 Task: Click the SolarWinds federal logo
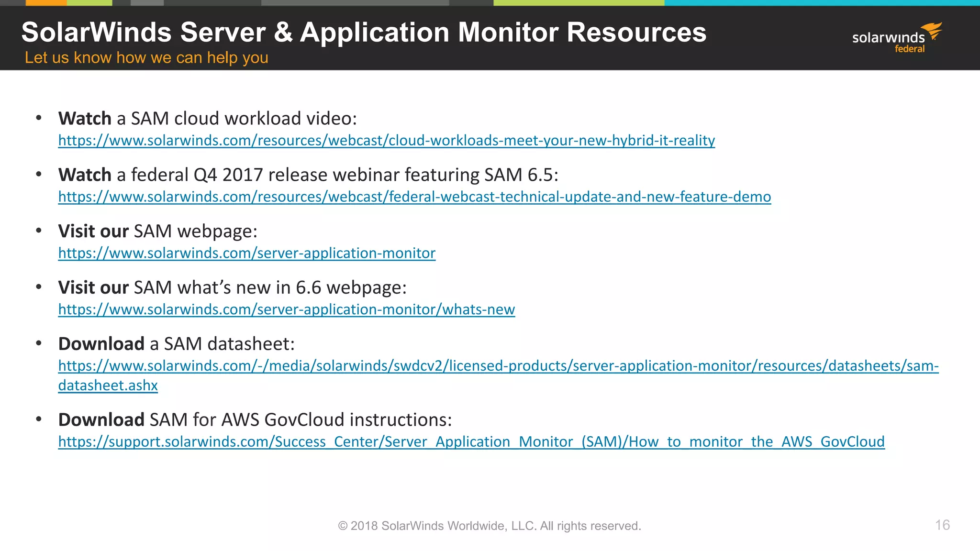coord(897,38)
